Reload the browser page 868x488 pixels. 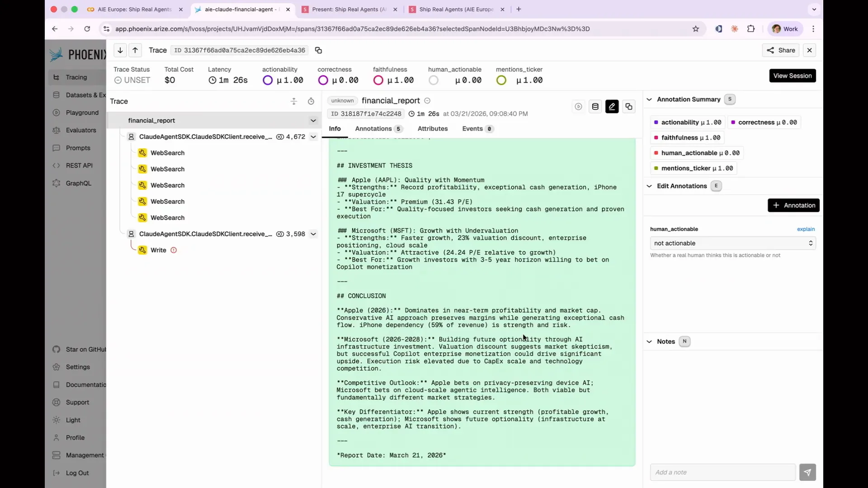click(x=87, y=29)
